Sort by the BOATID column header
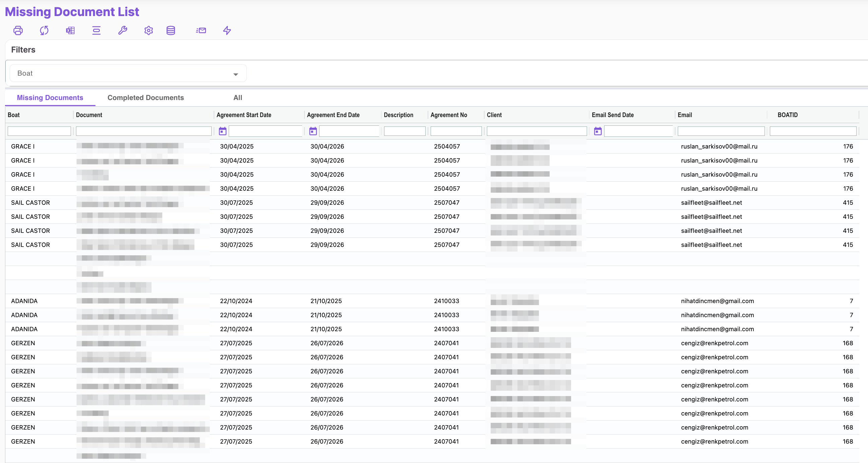Screen dimensions: 868x463 pos(788,115)
